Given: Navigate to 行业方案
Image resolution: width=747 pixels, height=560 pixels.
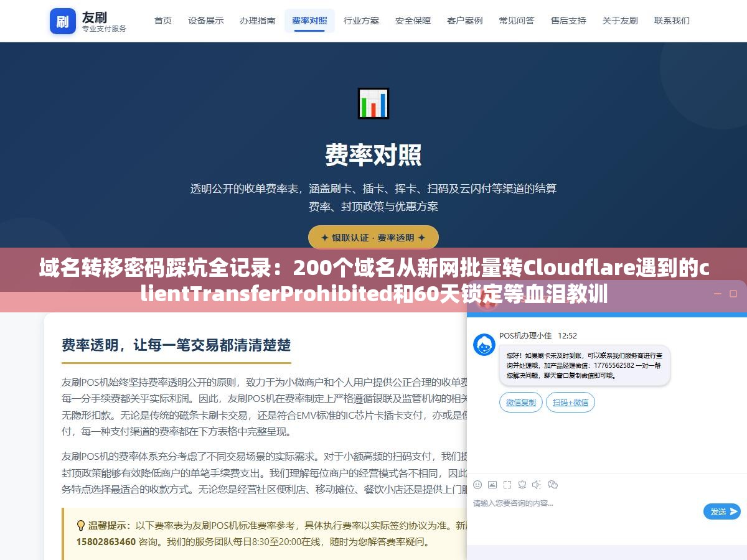Looking at the screenshot, I should [x=361, y=21].
